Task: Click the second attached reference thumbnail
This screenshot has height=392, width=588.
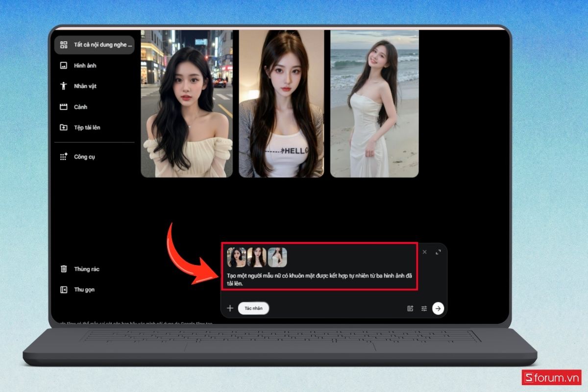Action: click(257, 257)
